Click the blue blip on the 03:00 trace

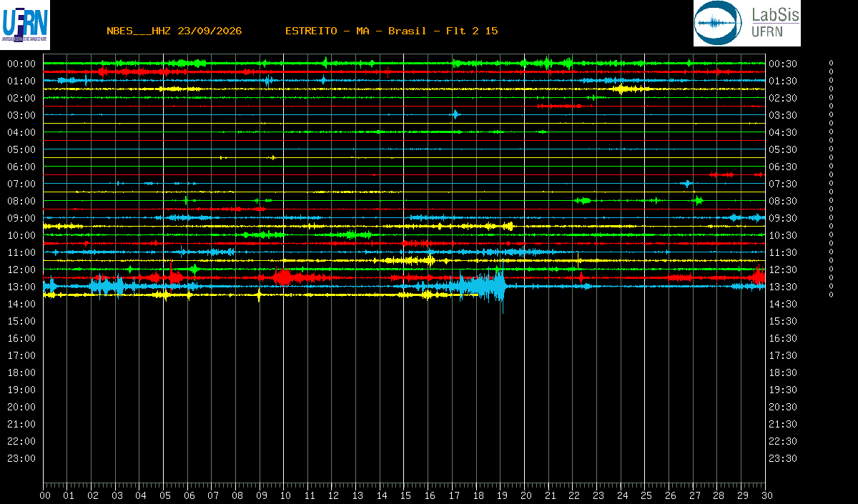click(455, 114)
